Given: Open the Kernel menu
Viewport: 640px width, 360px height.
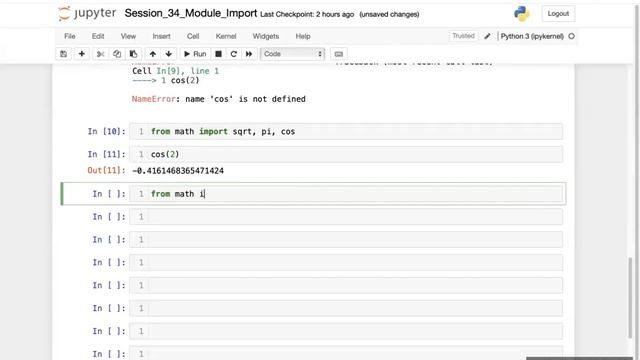Looking at the screenshot, I should [x=226, y=36].
